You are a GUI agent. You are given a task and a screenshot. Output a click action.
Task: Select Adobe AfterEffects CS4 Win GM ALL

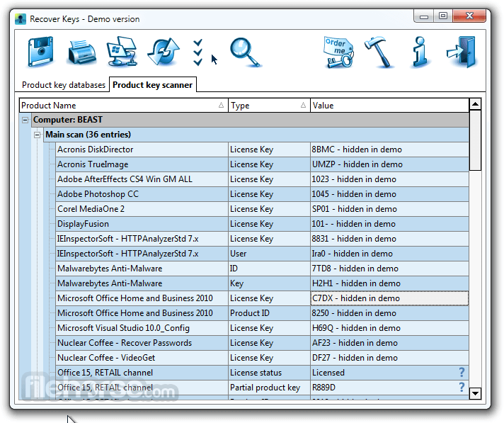(263, 179)
